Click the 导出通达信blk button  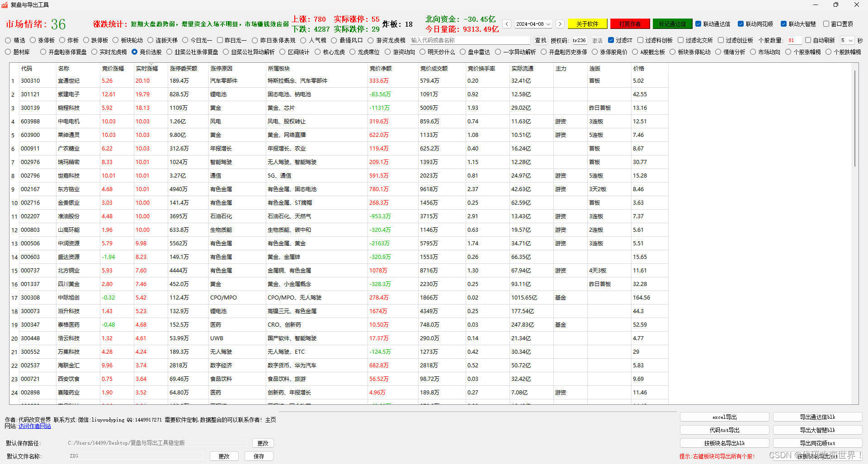817,417
